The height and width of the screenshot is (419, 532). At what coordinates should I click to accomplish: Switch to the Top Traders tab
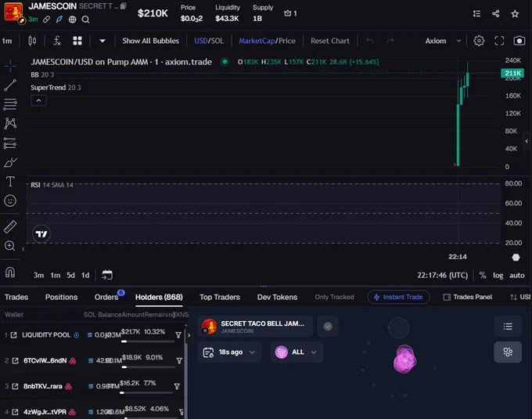tap(220, 297)
